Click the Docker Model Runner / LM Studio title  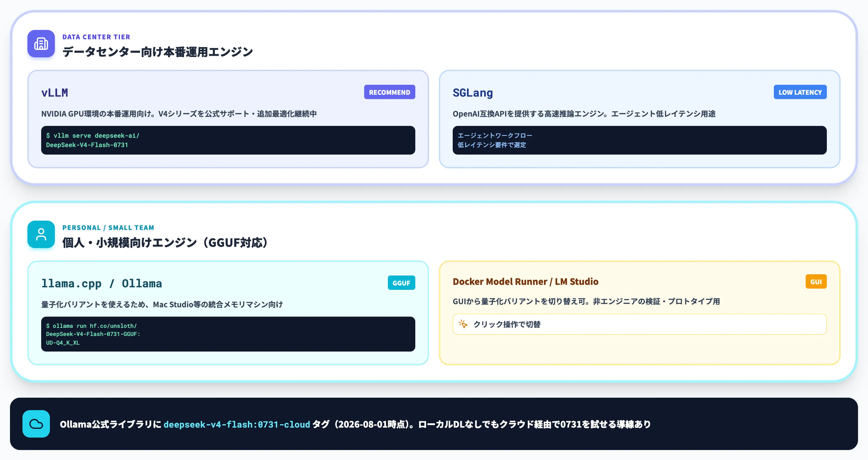525,281
